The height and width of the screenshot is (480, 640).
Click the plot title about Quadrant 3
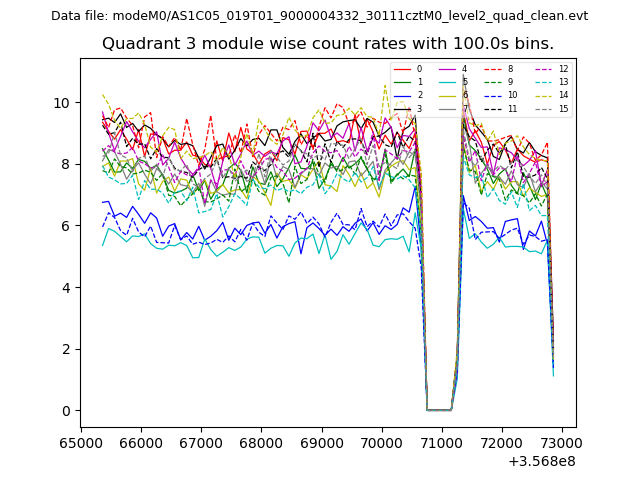pos(328,44)
